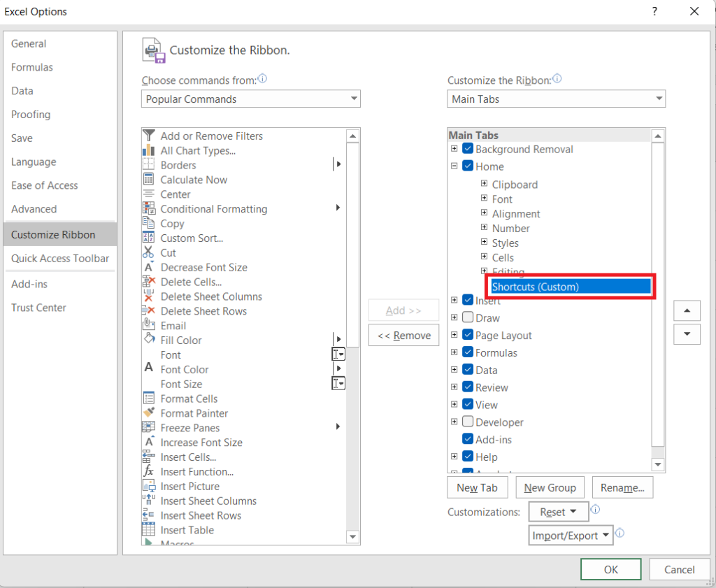Click the move down arrow button
The width and height of the screenshot is (716, 588).
687,334
